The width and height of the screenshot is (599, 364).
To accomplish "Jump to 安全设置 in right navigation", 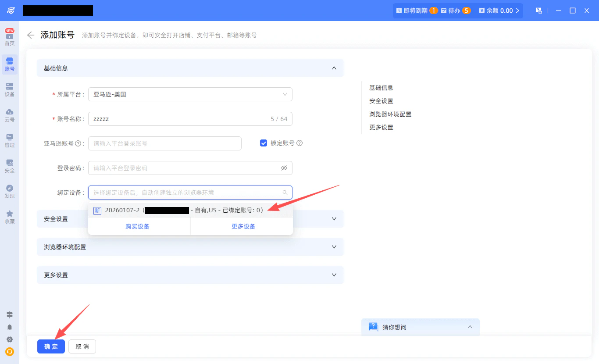I will pyautogui.click(x=381, y=101).
